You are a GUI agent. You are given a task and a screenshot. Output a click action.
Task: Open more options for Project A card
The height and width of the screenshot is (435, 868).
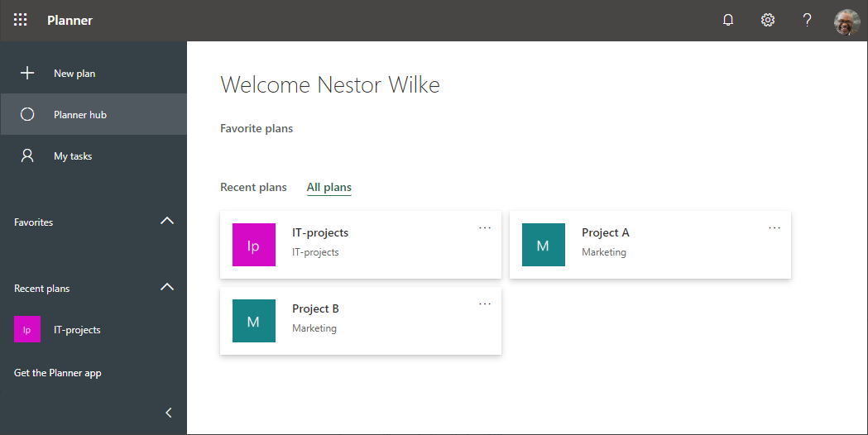(774, 228)
